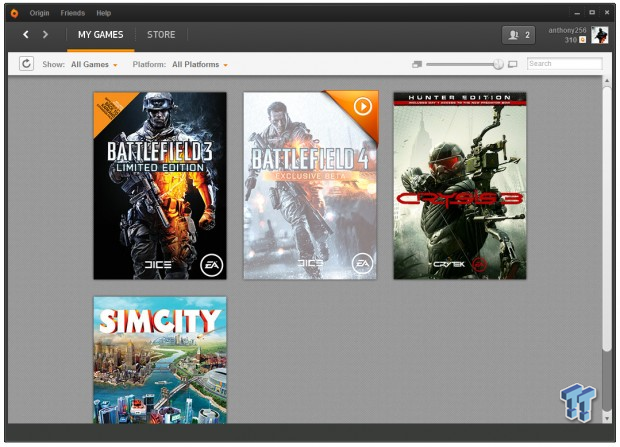Open the Friends menu
Screen dimensions: 620x447
click(x=72, y=13)
